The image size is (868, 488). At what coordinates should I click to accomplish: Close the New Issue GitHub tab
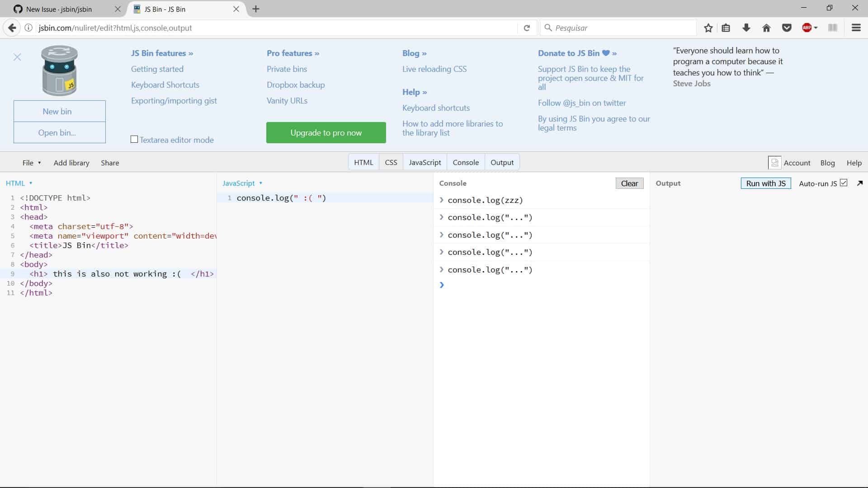pyautogui.click(x=118, y=9)
